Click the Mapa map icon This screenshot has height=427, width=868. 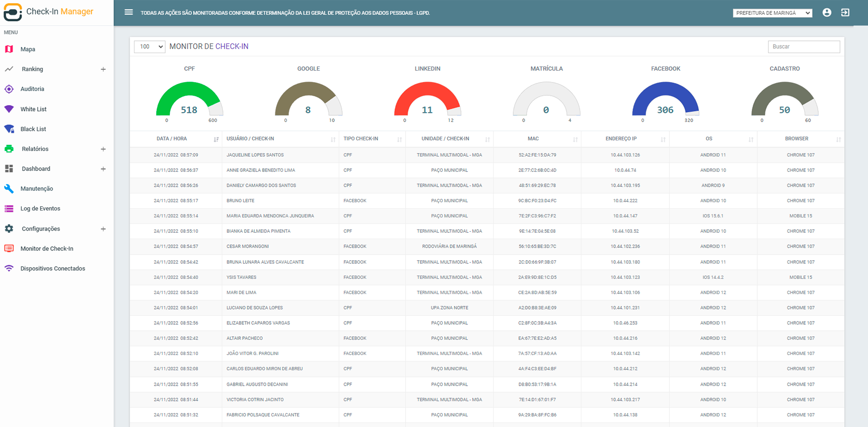coord(9,49)
